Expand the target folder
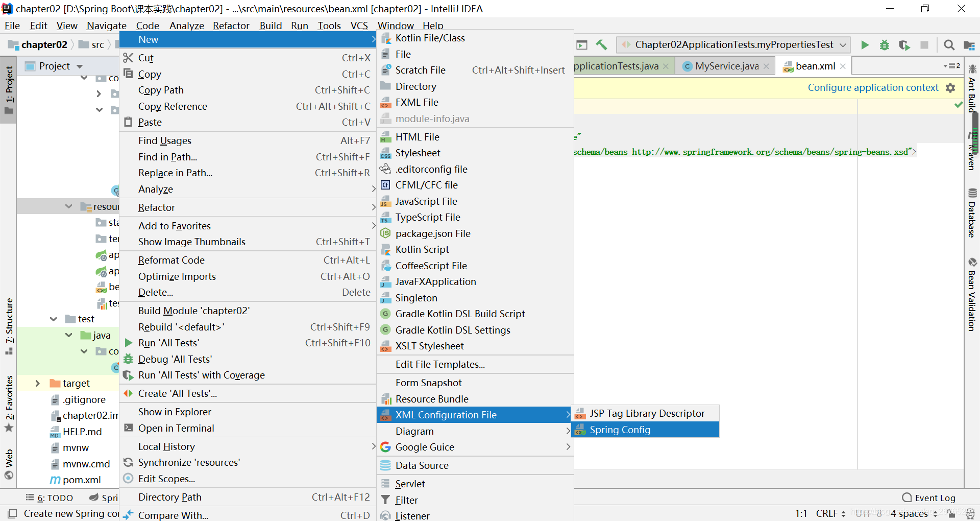980x521 pixels. [37, 383]
